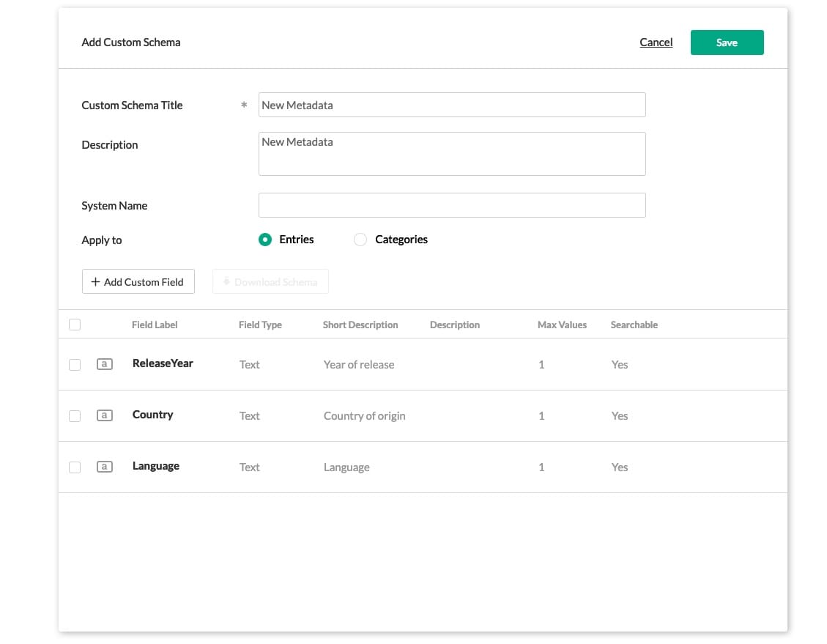Focus the empty System Name field
This screenshot has height=644, width=827.
coord(452,205)
